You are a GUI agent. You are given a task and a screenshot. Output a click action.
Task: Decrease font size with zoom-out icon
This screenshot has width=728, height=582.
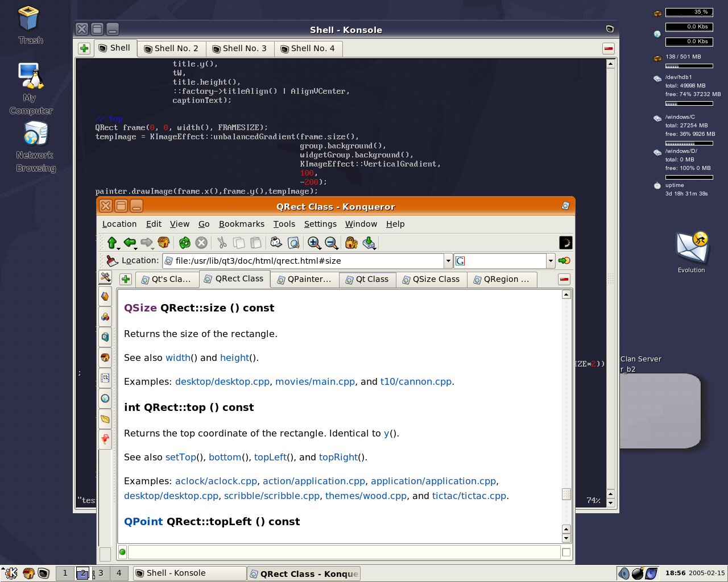[332, 243]
